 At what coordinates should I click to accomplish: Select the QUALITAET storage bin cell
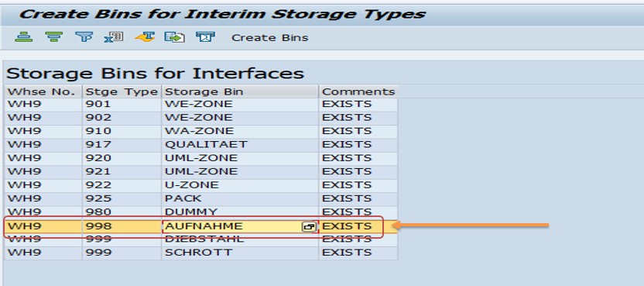tap(240, 144)
